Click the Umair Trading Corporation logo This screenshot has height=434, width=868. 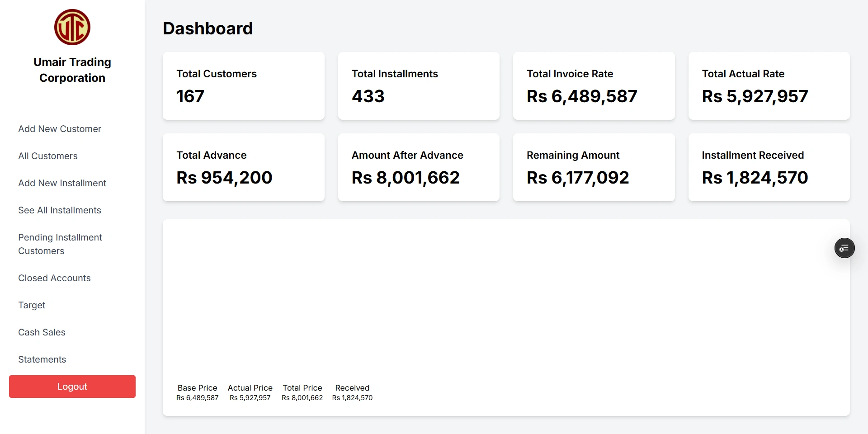click(x=72, y=27)
